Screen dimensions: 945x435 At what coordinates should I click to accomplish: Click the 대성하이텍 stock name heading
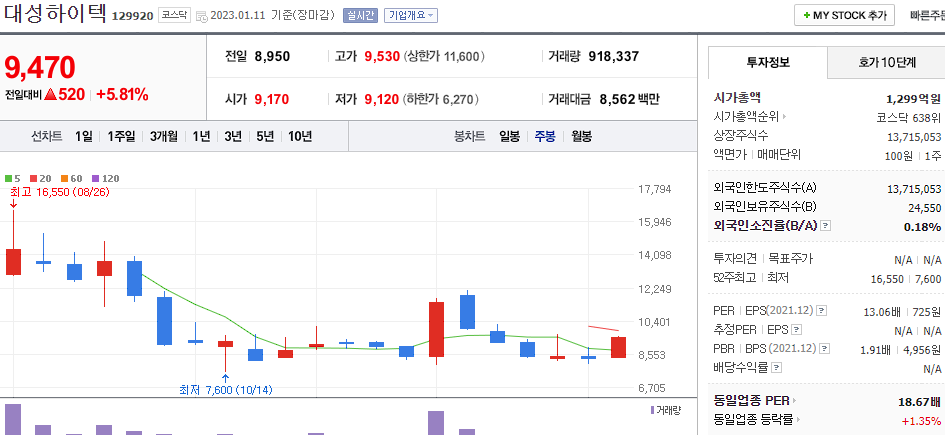pos(55,13)
